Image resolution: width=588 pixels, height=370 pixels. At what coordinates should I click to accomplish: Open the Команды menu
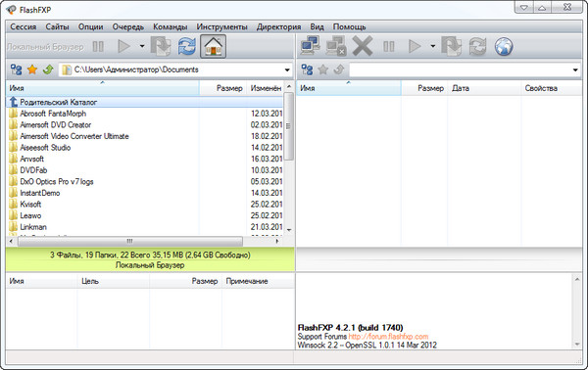[171, 27]
